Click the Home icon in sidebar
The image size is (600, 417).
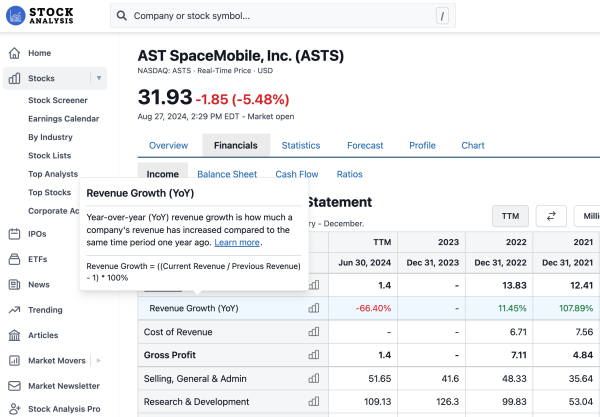coord(14,53)
